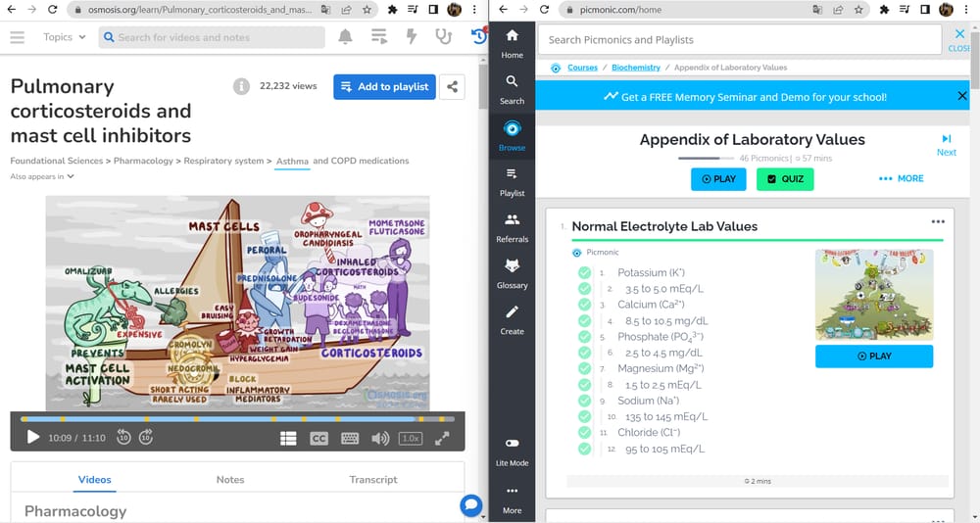Viewport: 980px width, 523px height.
Task: Open Picmonic Referrals
Action: [x=512, y=228]
